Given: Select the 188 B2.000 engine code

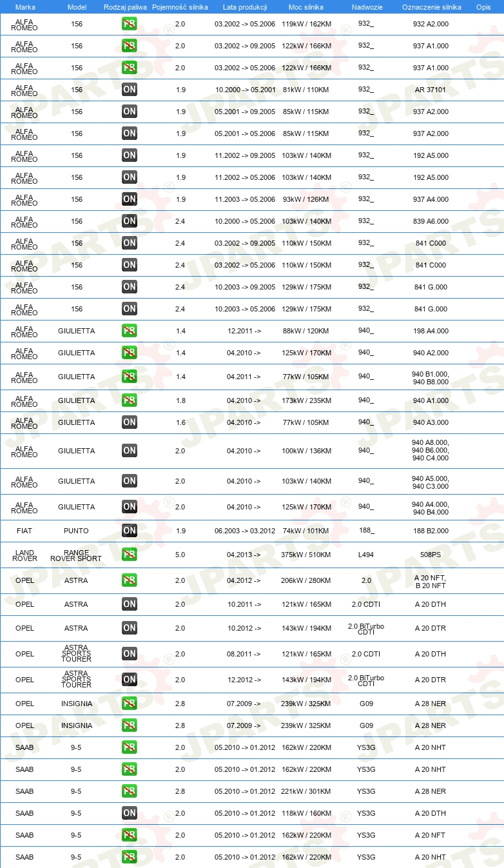Looking at the screenshot, I should click(431, 531).
